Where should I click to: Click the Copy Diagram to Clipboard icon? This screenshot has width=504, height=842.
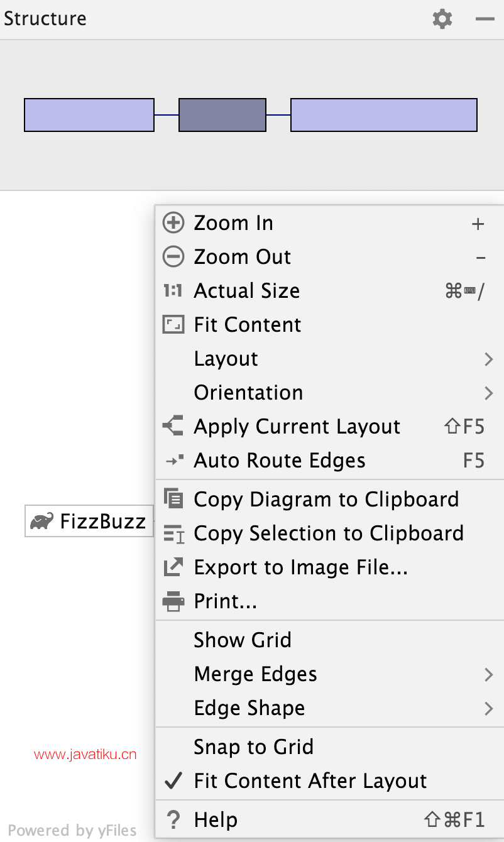point(173,499)
